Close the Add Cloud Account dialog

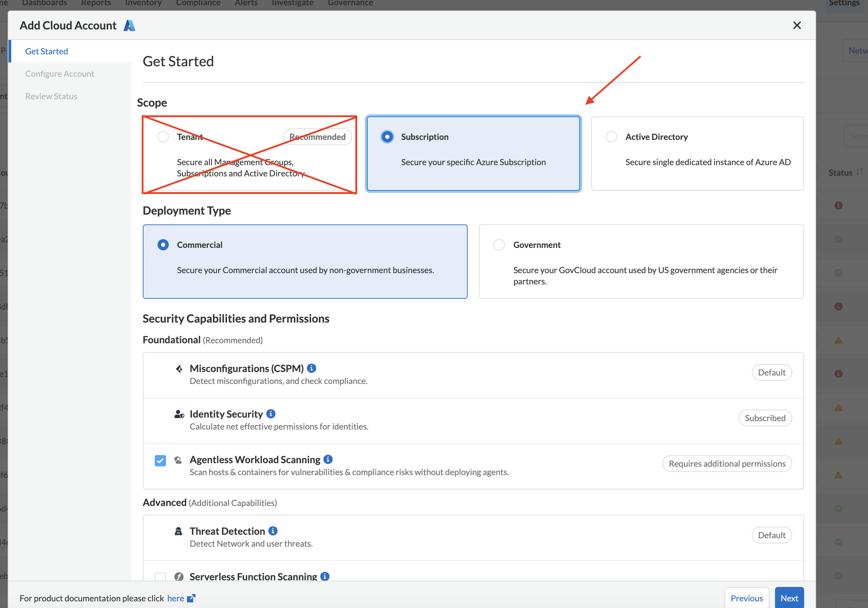click(x=797, y=25)
